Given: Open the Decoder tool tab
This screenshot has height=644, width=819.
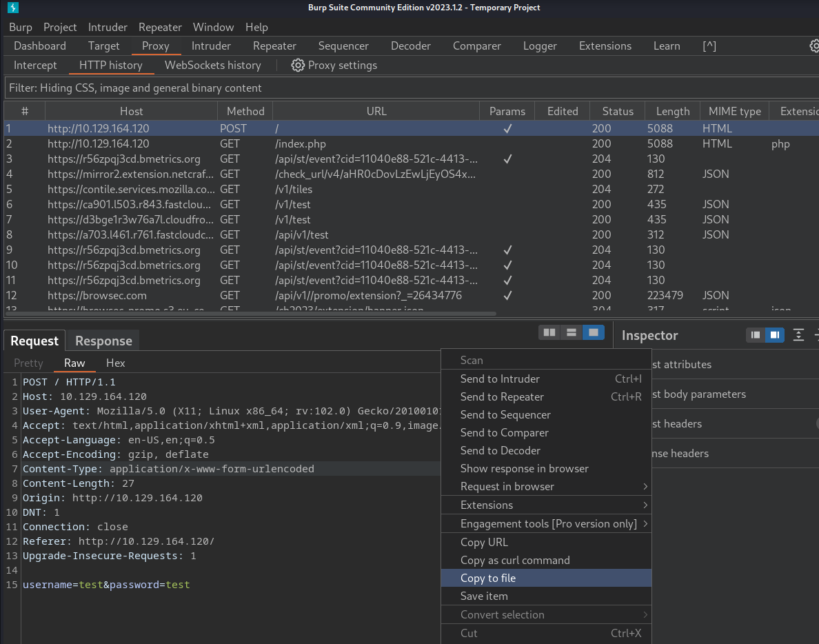Looking at the screenshot, I should click(411, 46).
